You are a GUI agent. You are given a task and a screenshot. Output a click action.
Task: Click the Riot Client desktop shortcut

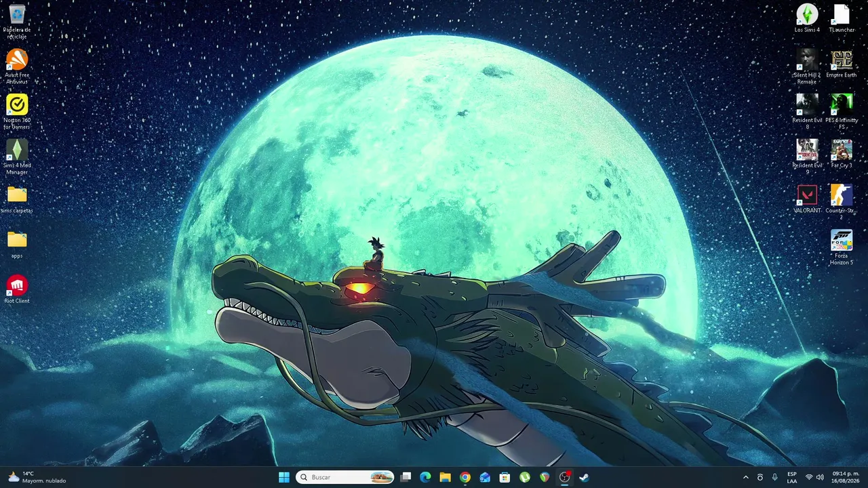(x=17, y=289)
